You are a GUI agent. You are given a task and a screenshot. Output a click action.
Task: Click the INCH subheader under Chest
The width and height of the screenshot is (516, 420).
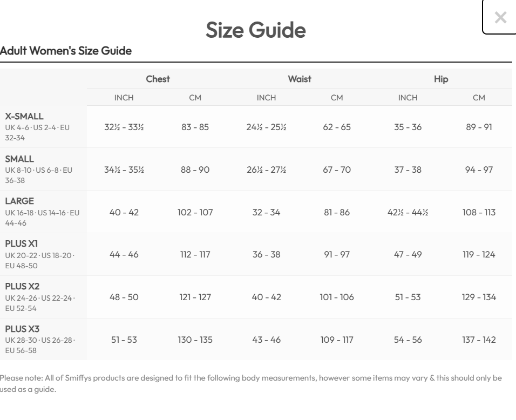(x=124, y=98)
